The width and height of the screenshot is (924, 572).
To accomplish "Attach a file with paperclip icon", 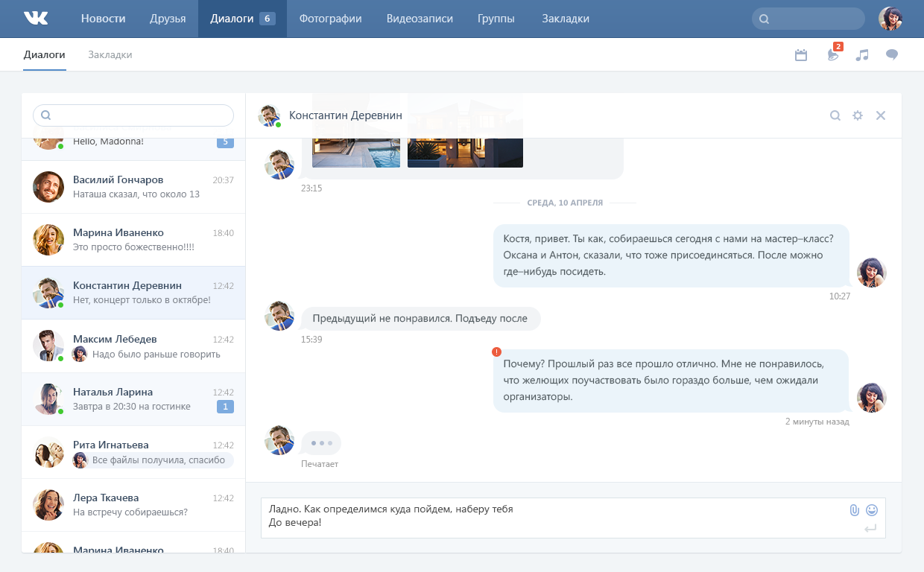I will (855, 510).
